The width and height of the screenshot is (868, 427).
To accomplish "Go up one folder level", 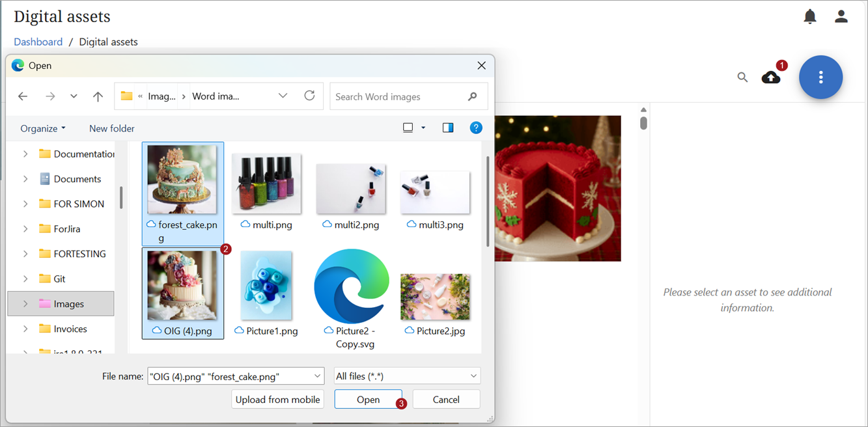I will pos(98,96).
